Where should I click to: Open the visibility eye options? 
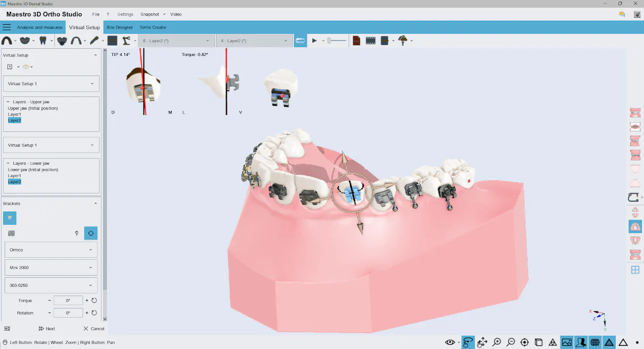click(x=451, y=342)
